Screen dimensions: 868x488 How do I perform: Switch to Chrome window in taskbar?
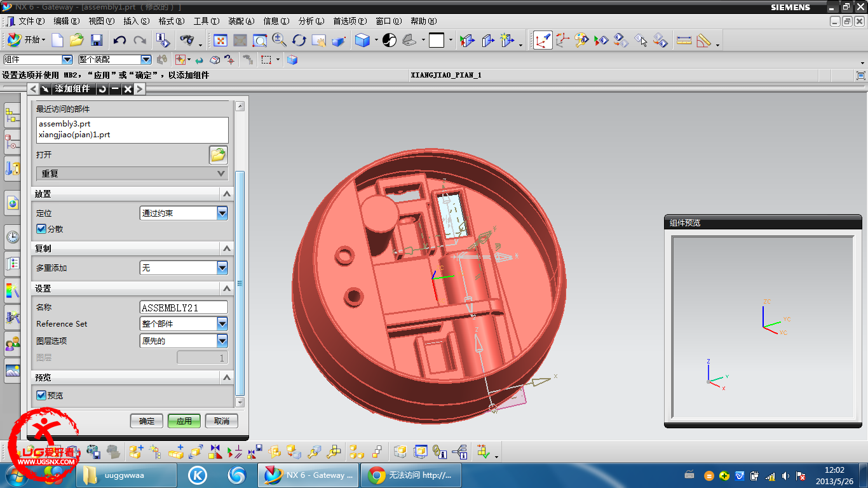[x=410, y=475]
